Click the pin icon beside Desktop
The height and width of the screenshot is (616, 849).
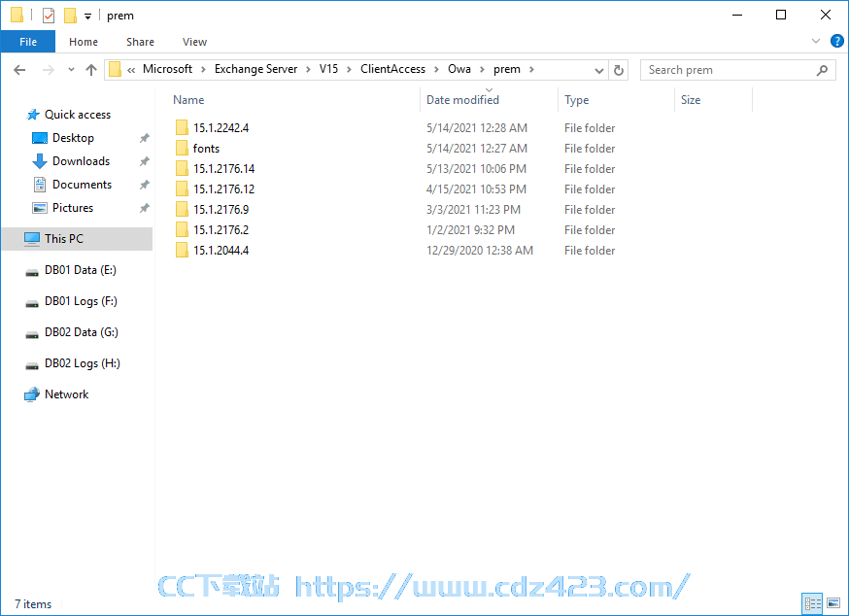click(x=144, y=138)
